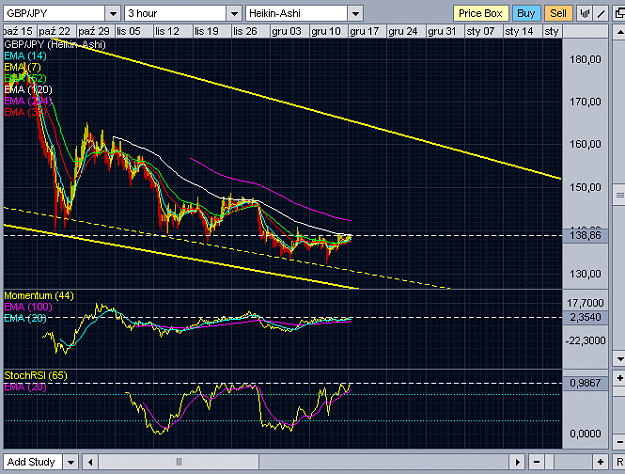Click the 3 hour timeframe field
Image resolution: width=625 pixels, height=474 pixels.
tap(175, 14)
